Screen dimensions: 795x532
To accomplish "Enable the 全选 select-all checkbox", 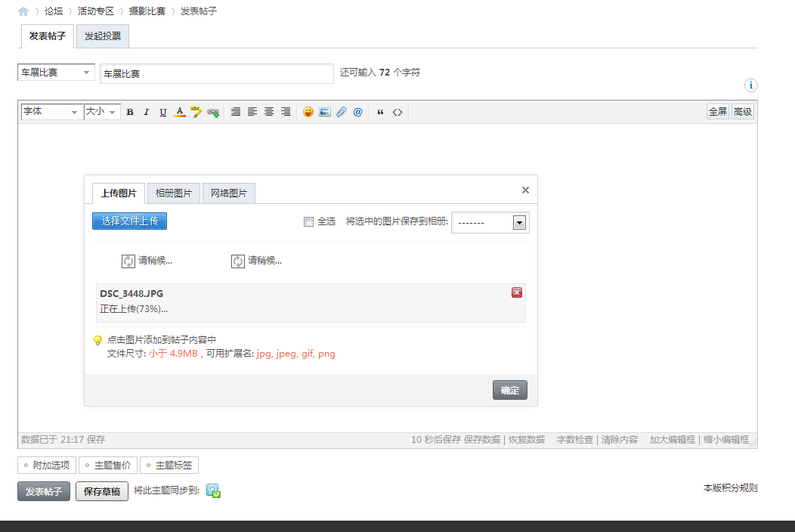I will coord(308,221).
